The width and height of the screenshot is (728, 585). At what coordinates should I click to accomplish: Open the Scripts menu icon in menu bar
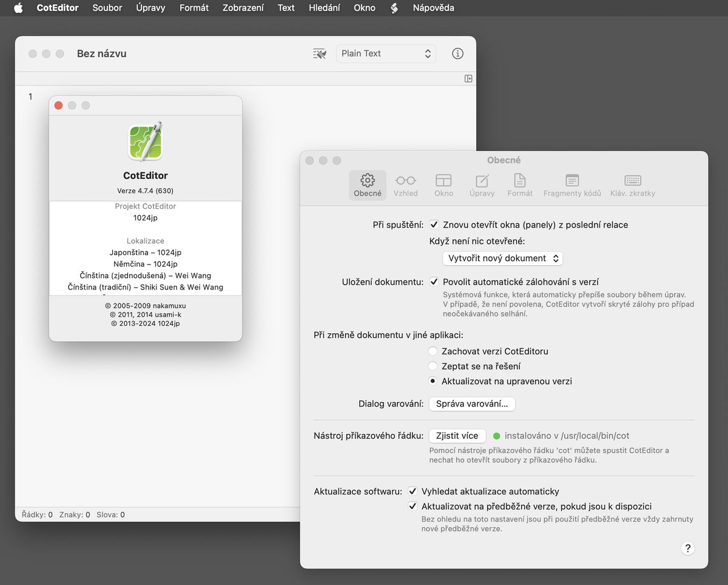click(394, 8)
